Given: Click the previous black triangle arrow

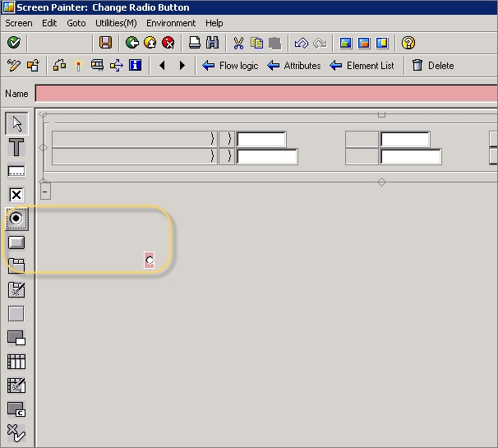Looking at the screenshot, I should (162, 66).
